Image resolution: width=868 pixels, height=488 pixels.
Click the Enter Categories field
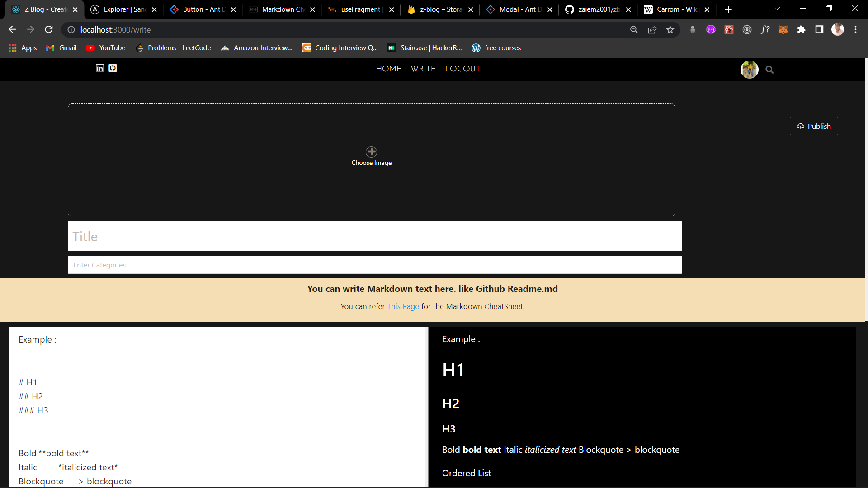coord(375,265)
